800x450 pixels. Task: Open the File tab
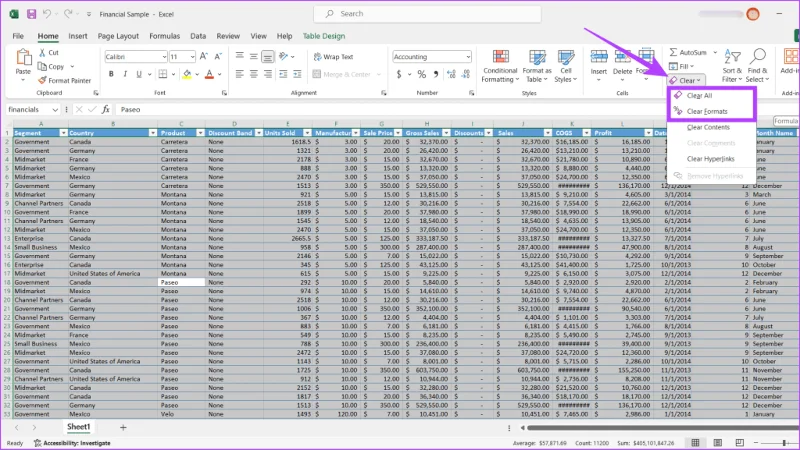(x=18, y=36)
